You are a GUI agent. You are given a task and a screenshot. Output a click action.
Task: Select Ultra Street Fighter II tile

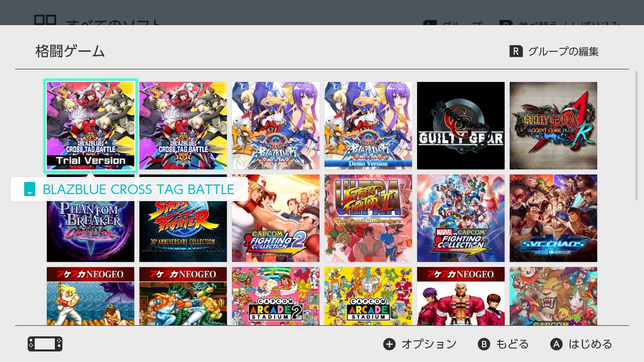(368, 218)
